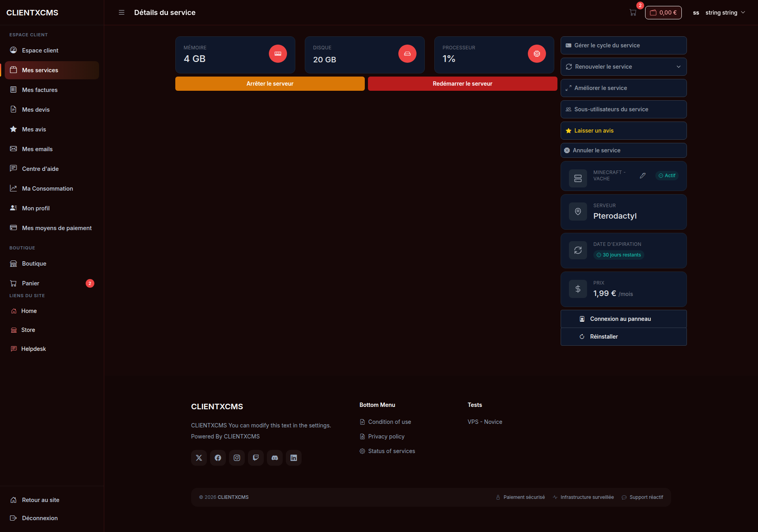Open the Instagram social icon
The image size is (758, 532).
point(237,458)
